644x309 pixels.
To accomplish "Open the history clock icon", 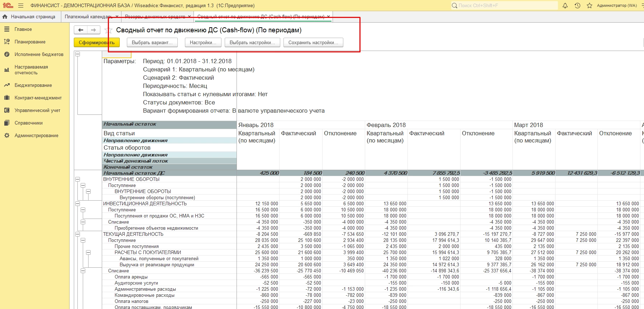I will (x=577, y=6).
